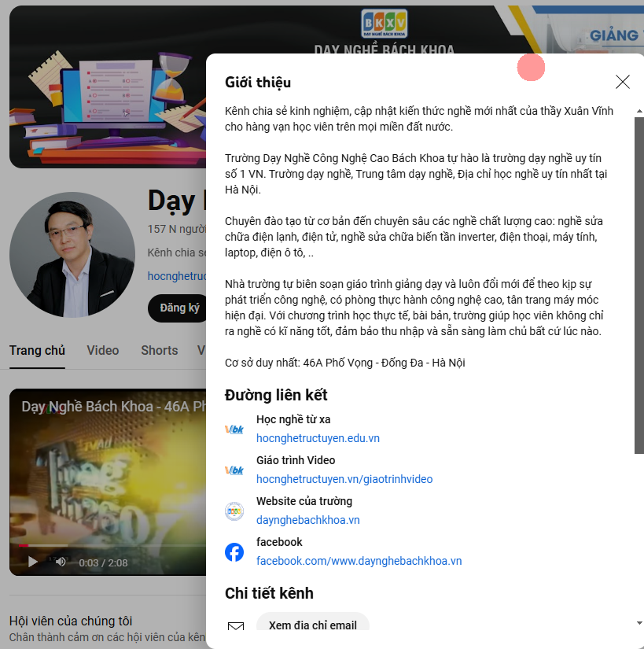
Task: Open hocnghetructuyen.vn/giaotrinhvideo link
Action: pos(344,479)
